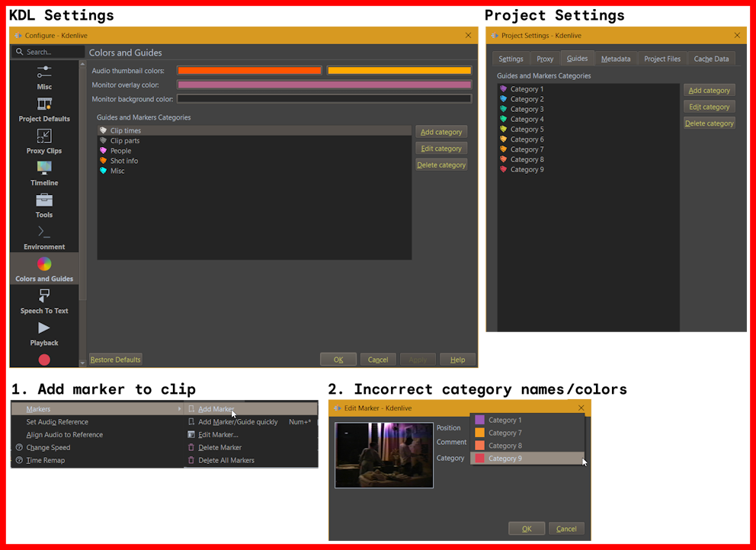Image resolution: width=756 pixels, height=550 pixels.
Task: Select the People category row
Action: coord(255,151)
